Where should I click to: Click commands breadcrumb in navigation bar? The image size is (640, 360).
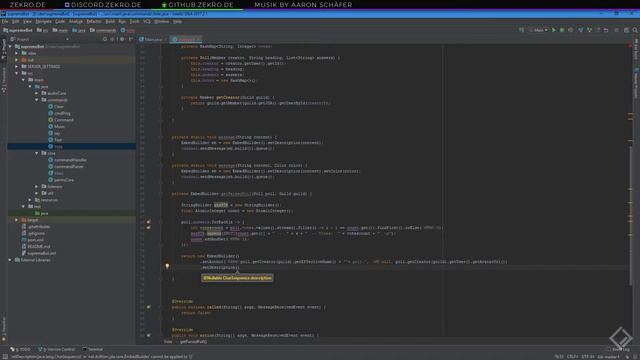(103, 30)
